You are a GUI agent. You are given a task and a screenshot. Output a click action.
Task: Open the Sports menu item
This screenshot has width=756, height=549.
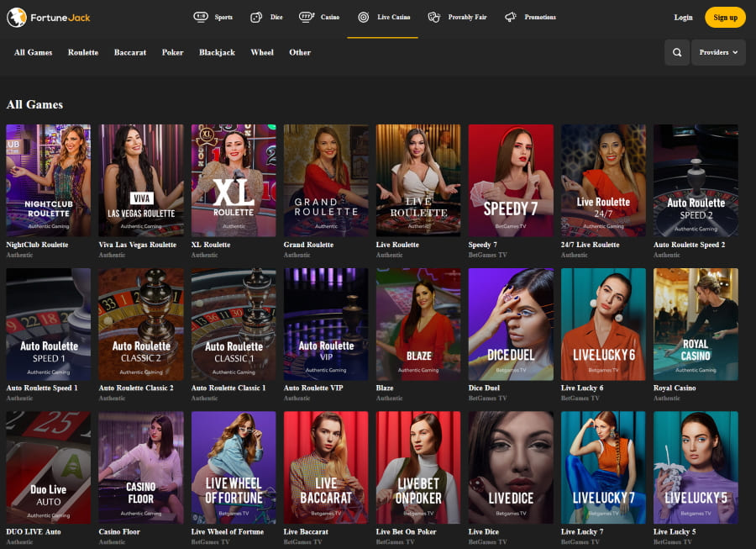tap(223, 17)
